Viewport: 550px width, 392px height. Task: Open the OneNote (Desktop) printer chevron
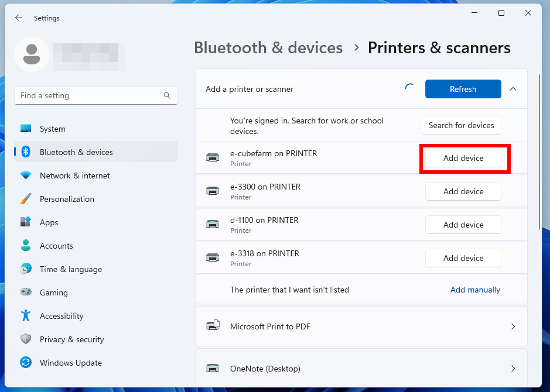click(x=513, y=369)
